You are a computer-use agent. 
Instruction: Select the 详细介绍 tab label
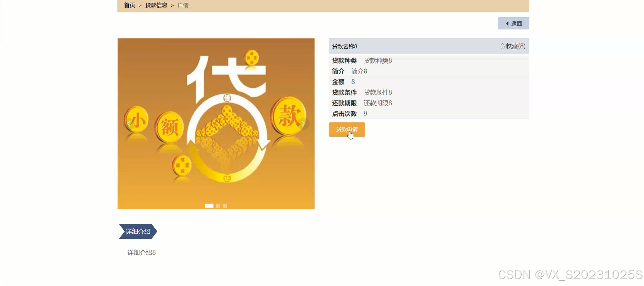(138, 232)
